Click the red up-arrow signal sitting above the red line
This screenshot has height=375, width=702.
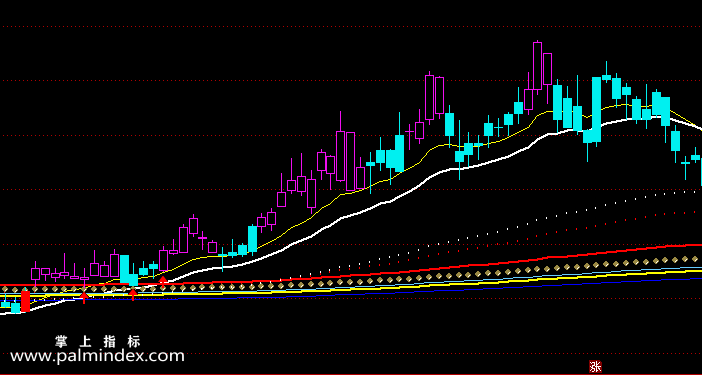[163, 280]
